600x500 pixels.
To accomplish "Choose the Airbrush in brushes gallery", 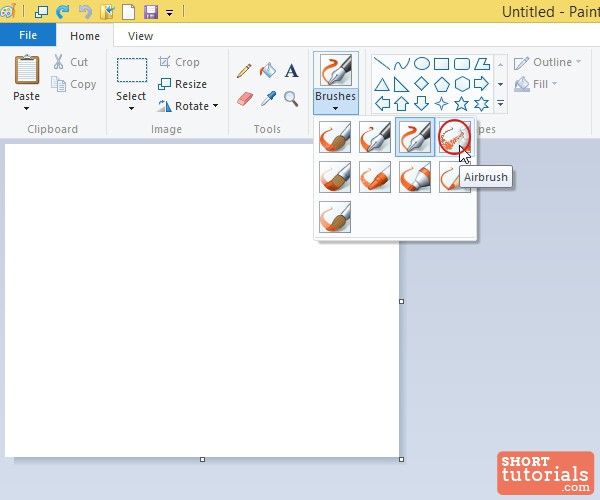I will [455, 137].
